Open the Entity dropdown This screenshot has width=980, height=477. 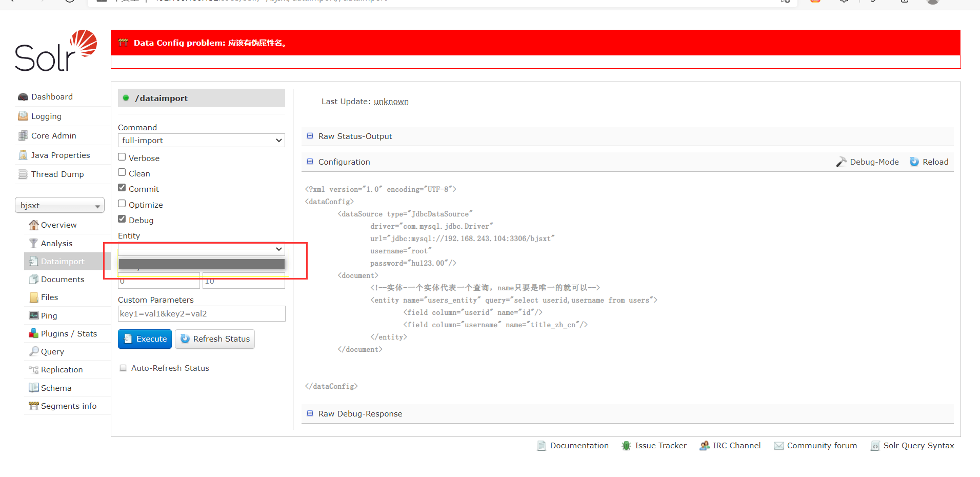pos(202,249)
